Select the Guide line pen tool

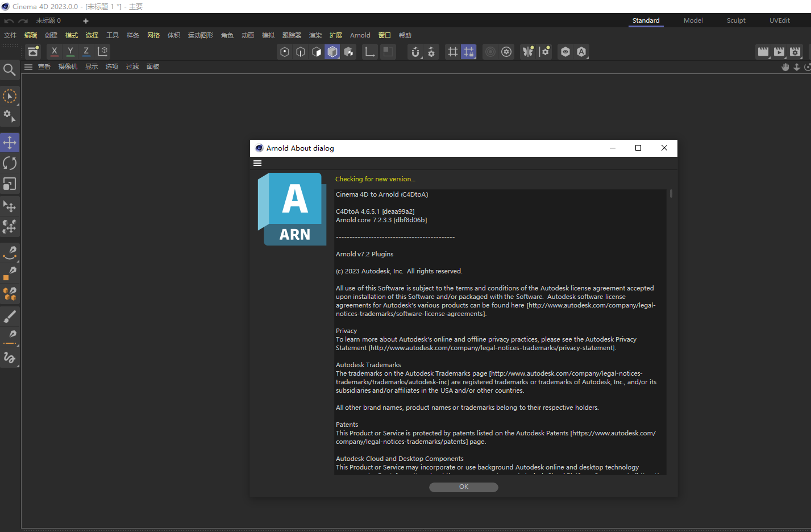point(10,336)
